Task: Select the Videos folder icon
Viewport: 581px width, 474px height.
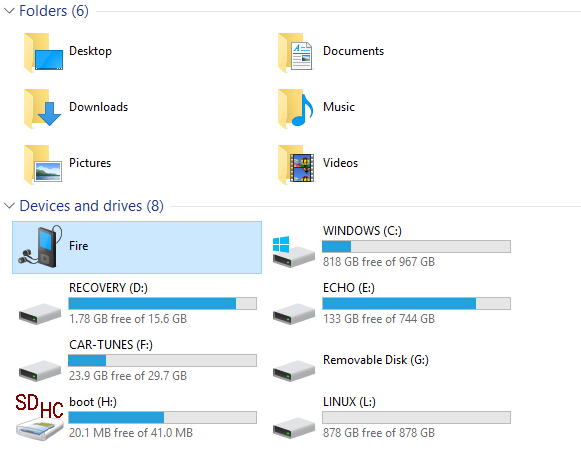Action: pyautogui.click(x=296, y=165)
